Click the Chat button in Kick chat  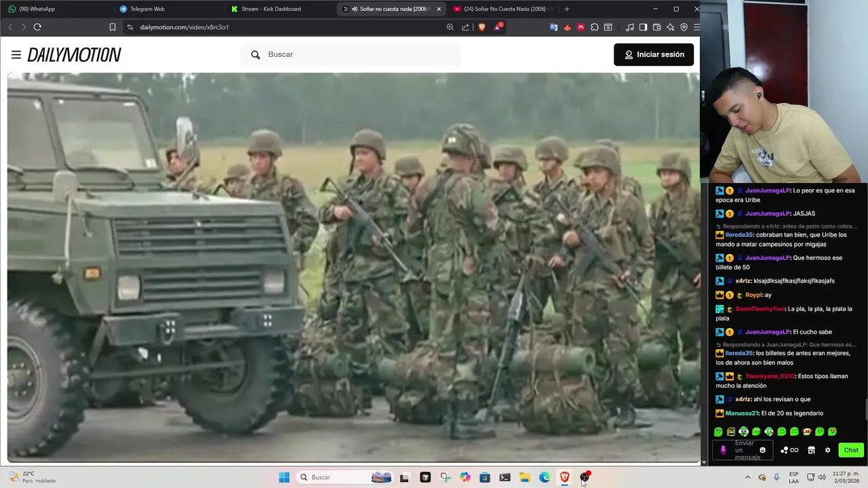tap(851, 450)
